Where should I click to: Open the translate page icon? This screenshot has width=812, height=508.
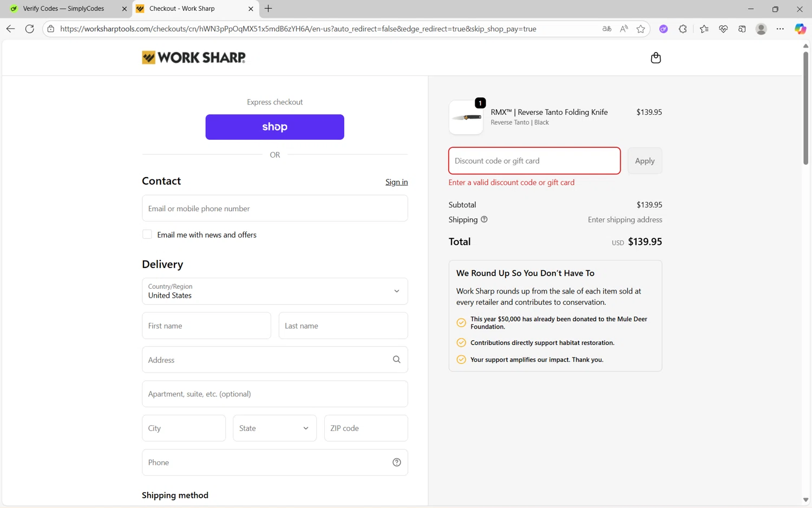pos(607,29)
